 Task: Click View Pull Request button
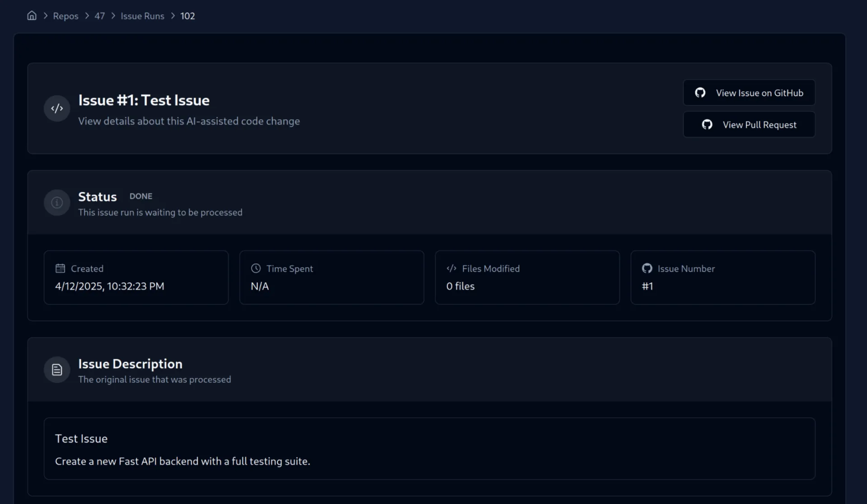coord(749,125)
